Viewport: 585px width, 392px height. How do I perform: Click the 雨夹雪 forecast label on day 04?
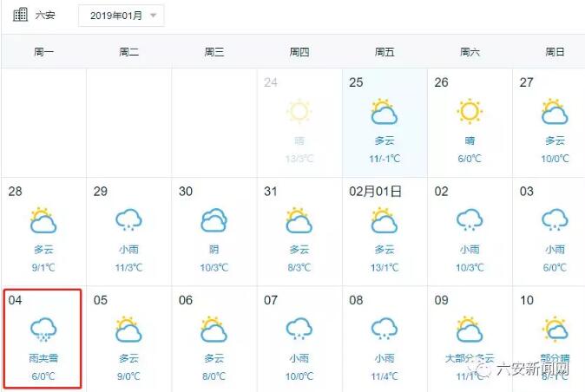[43, 357]
